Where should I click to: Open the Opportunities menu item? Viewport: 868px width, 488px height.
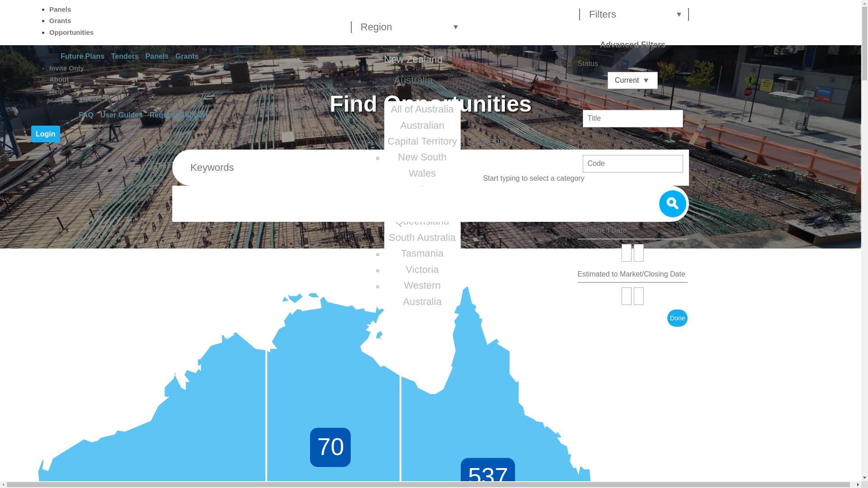71,32
